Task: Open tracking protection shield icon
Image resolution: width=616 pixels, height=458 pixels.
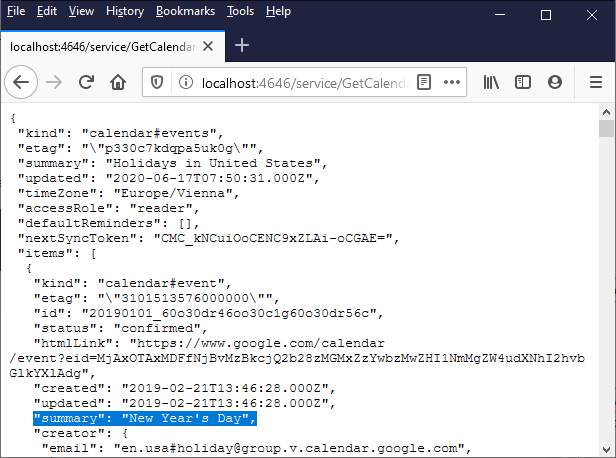Action: tap(157, 82)
